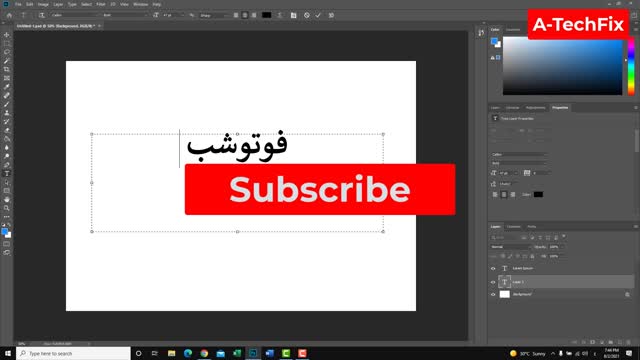Click the hue slider in Color panel
The image size is (640, 360).
click(631, 66)
